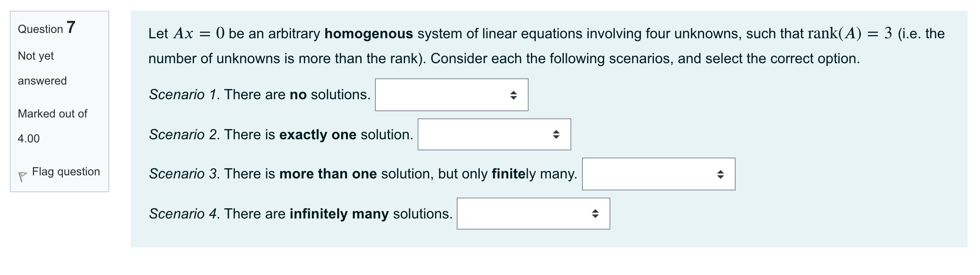Click the Question 7 heading
This screenshot has width=980, height=275.
point(45,28)
